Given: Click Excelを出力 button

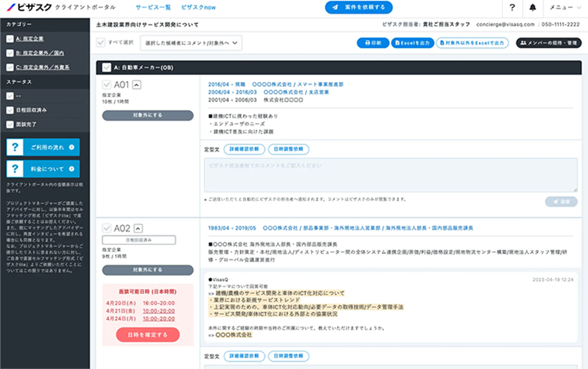Looking at the screenshot, I should click(412, 43).
